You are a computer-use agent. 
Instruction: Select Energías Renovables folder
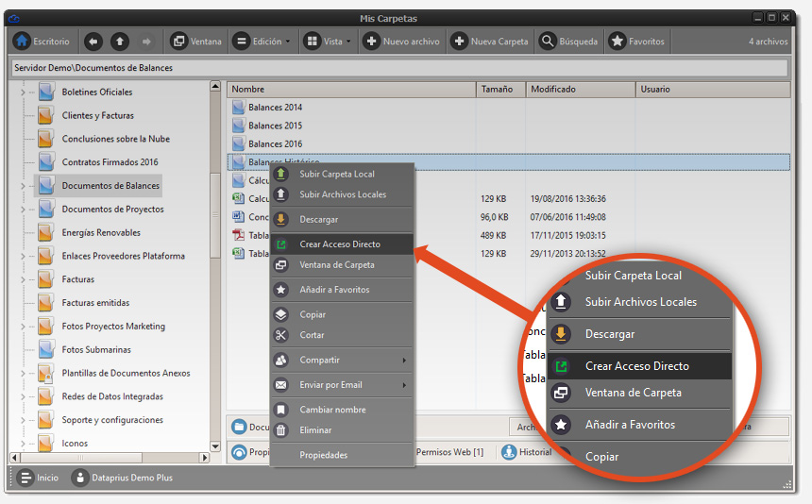point(101,232)
